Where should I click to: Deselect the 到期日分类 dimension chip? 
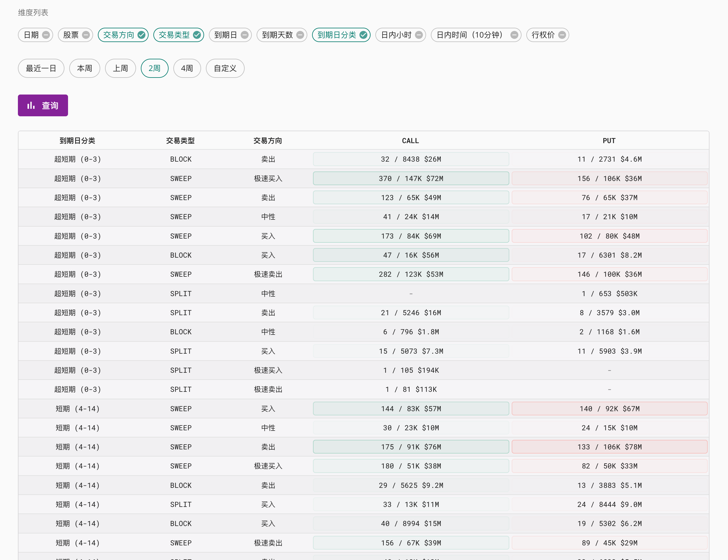click(x=341, y=35)
